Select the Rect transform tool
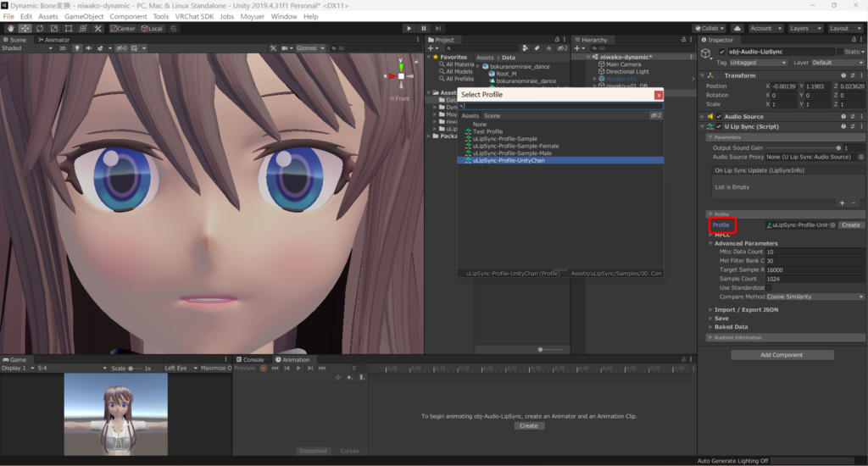This screenshot has height=466, width=868. pos(70,28)
